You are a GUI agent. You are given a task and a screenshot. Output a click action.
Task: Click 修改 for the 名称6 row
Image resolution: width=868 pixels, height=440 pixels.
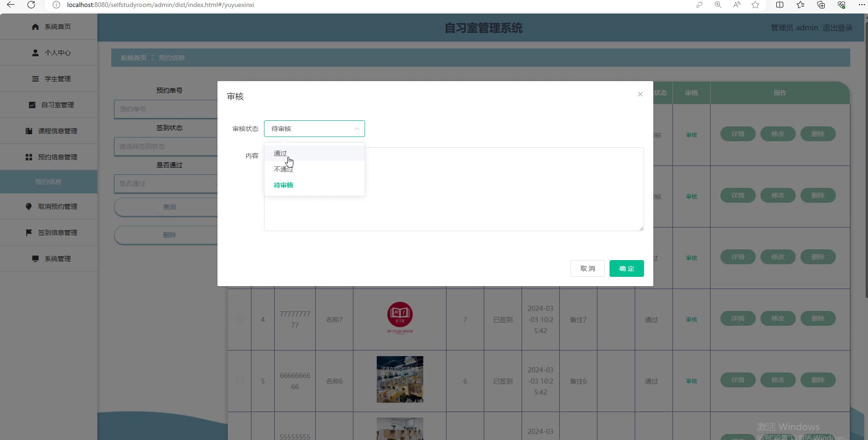[x=778, y=380]
